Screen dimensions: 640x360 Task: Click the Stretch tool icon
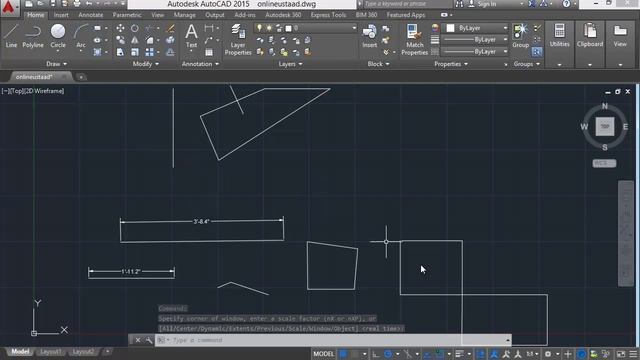coord(120,52)
